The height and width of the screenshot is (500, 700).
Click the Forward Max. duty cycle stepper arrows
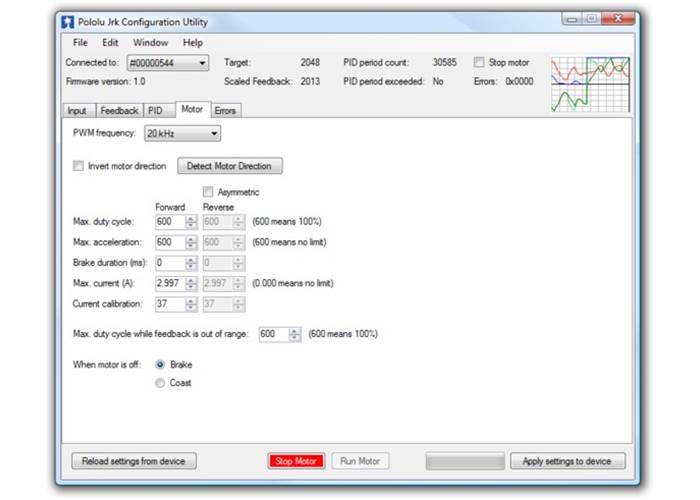pos(191,221)
